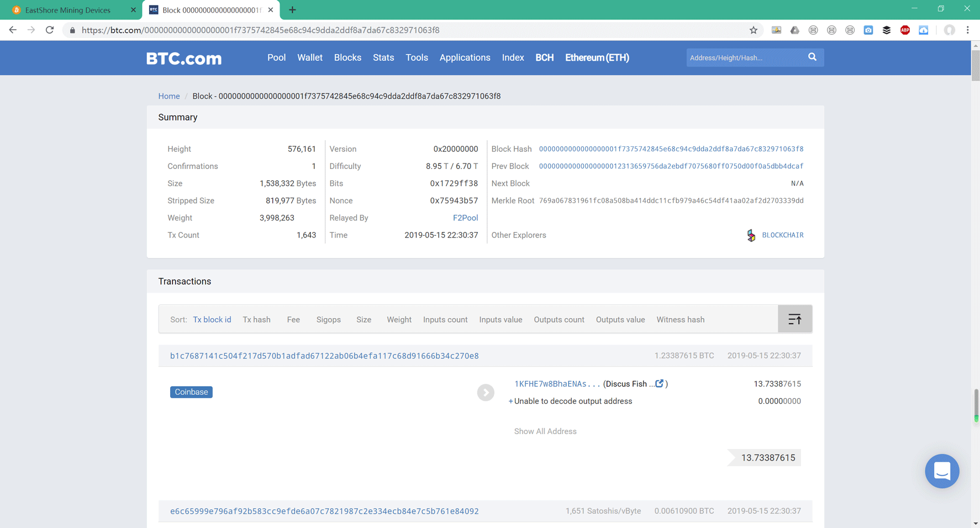
Task: Open the chat support bubble
Action: pos(942,471)
